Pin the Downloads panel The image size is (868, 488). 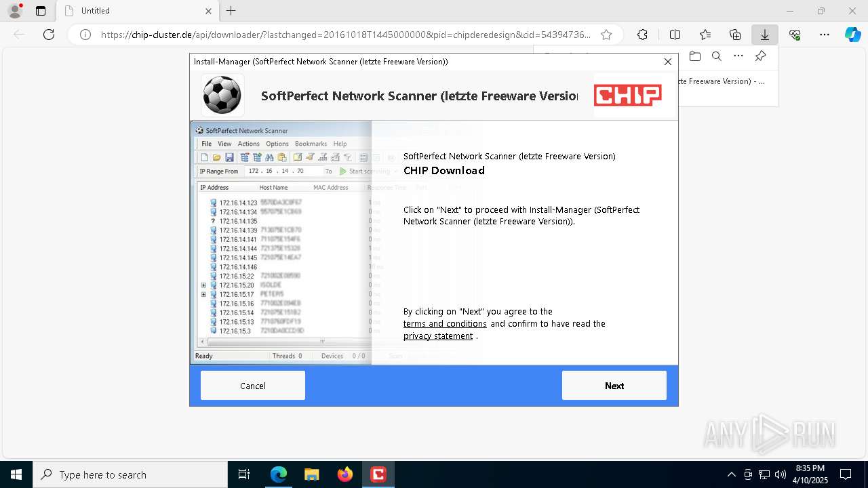(761, 56)
